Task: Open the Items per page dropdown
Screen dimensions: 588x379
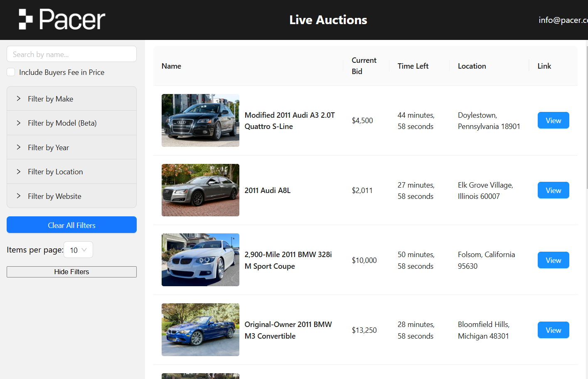Action: (x=78, y=250)
